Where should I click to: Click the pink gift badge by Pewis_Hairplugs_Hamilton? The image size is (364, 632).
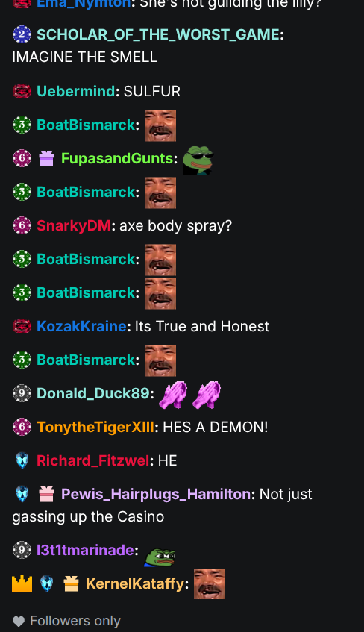pyautogui.click(x=46, y=494)
